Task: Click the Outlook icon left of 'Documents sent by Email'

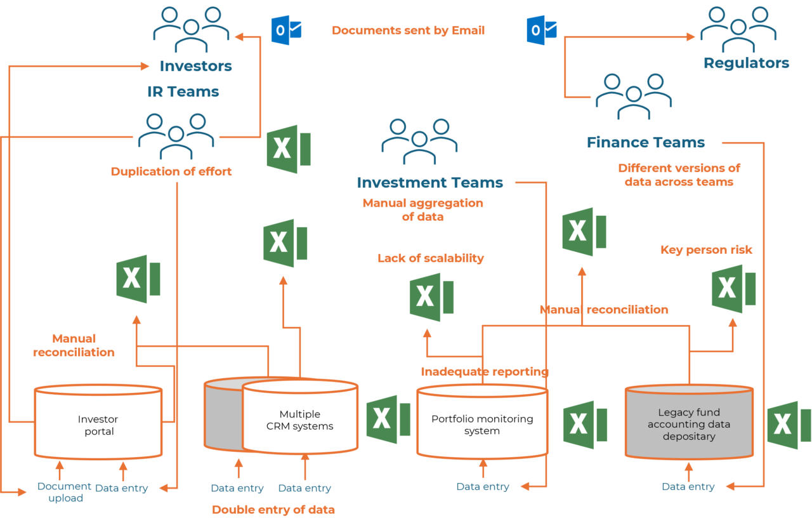Action: [x=285, y=30]
